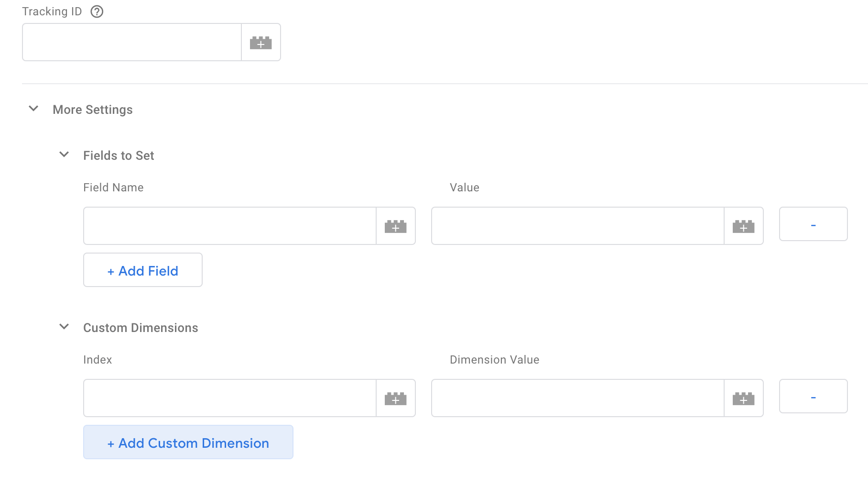The image size is (868, 487).
Task: Click the Custom Dimensions heading text
Action: coord(141,328)
